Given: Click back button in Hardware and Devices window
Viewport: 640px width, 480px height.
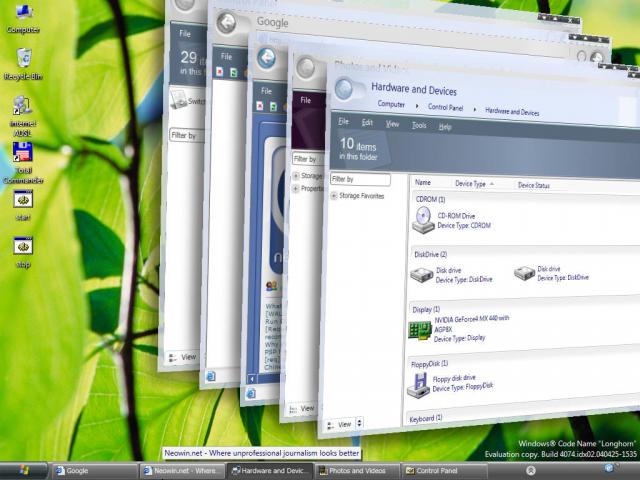Looking at the screenshot, I should (344, 89).
